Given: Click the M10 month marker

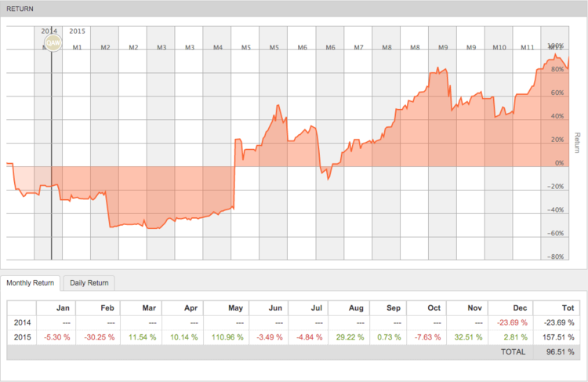Looking at the screenshot, I should (x=499, y=47).
